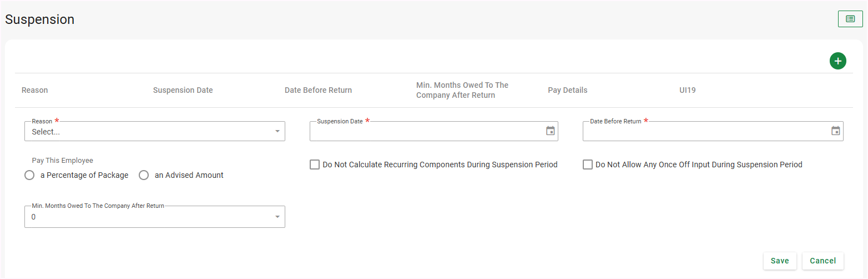The height and width of the screenshot is (279, 868).
Task: Enable Do Not Calculate Recurring Components checkbox
Action: pyautogui.click(x=315, y=165)
